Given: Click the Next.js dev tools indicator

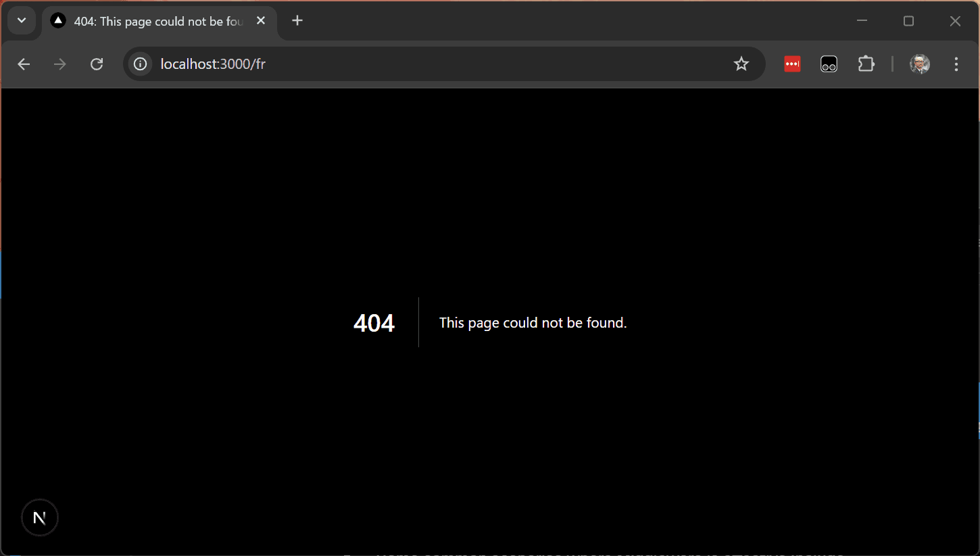Looking at the screenshot, I should coord(40,517).
